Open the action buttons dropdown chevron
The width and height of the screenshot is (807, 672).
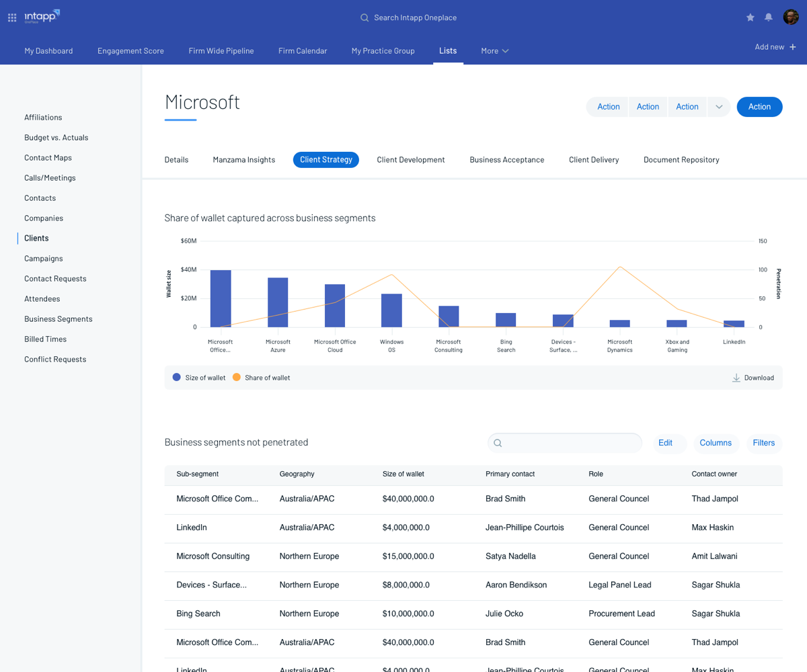click(x=719, y=107)
